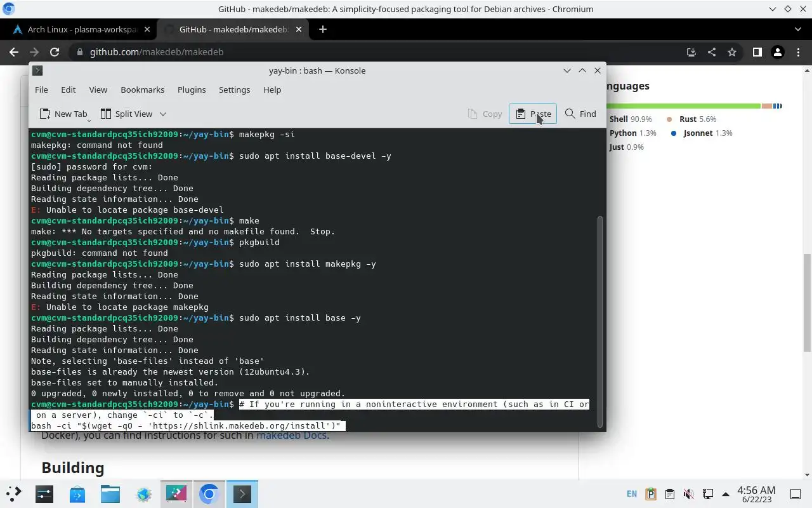Click the Building heading on GitHub page
This screenshot has width=812, height=508.
[x=73, y=468]
